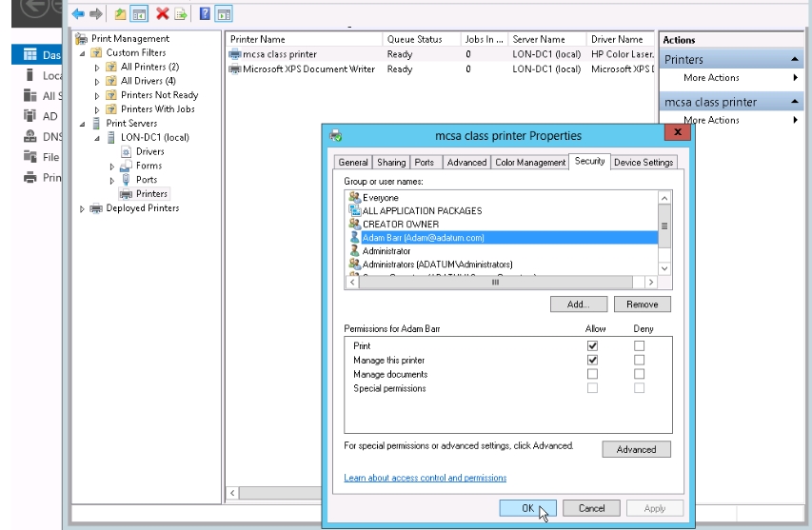Collapse Custom Filters tree arrow

(x=82, y=53)
